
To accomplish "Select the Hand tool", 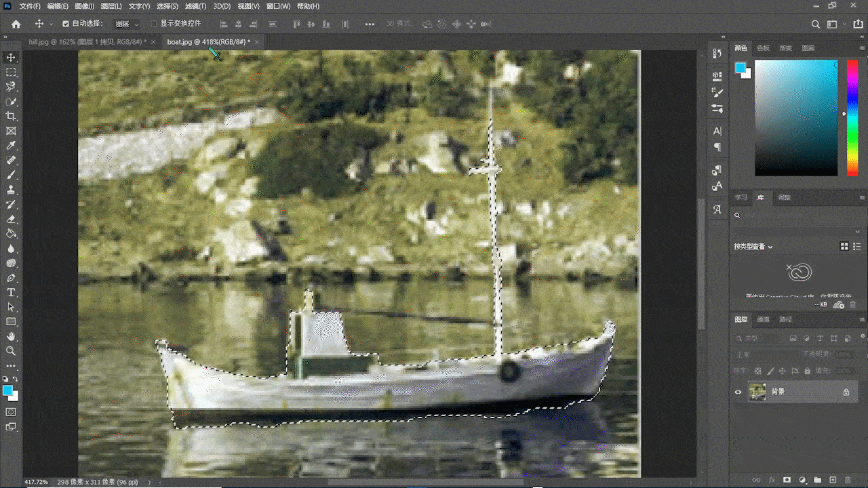I will 11,336.
